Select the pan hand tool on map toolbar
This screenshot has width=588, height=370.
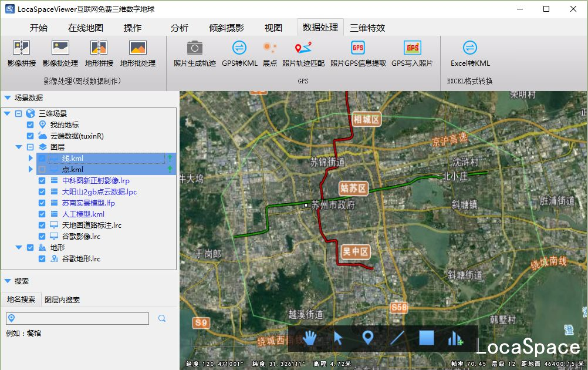point(309,338)
